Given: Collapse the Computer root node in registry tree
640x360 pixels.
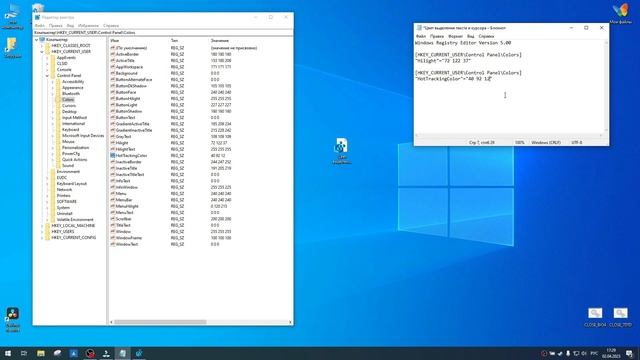Looking at the screenshot, I should pyautogui.click(x=36, y=40).
